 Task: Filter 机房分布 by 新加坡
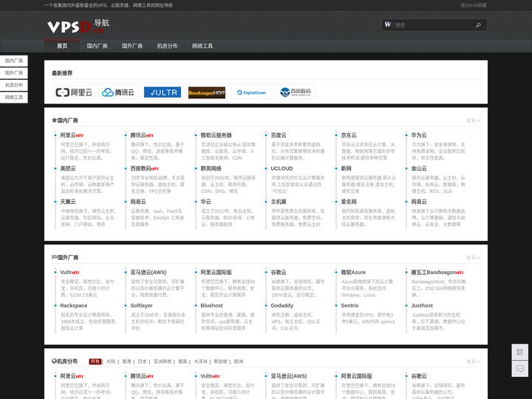(x=220, y=361)
